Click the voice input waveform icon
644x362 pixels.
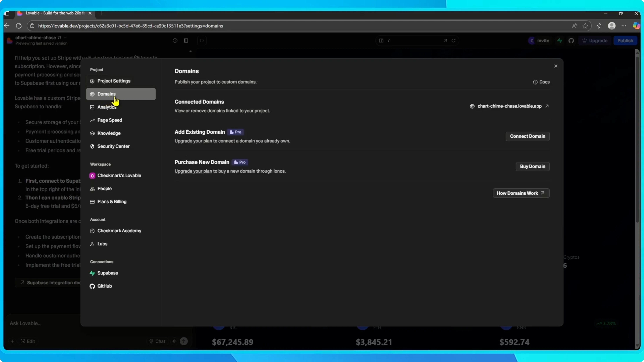[174, 341]
